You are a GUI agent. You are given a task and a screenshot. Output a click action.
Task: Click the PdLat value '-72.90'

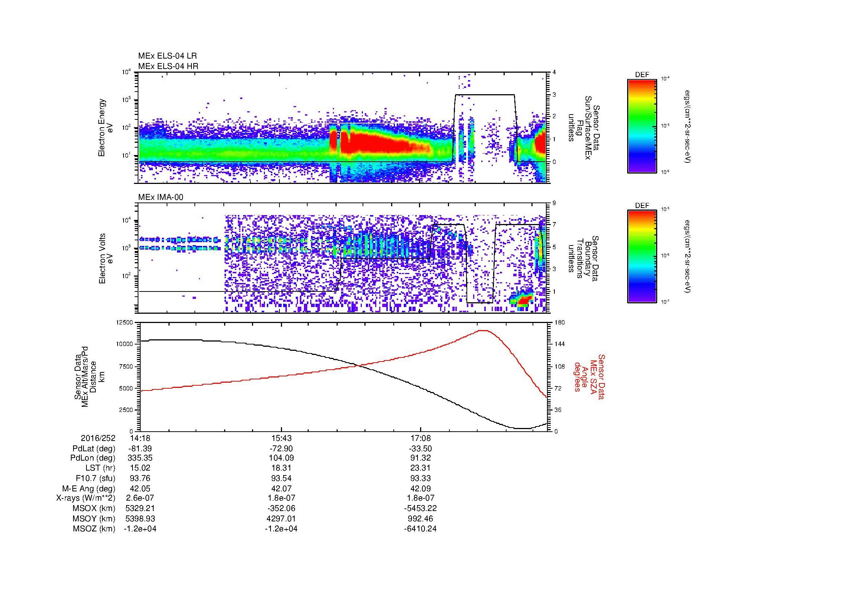tap(281, 449)
